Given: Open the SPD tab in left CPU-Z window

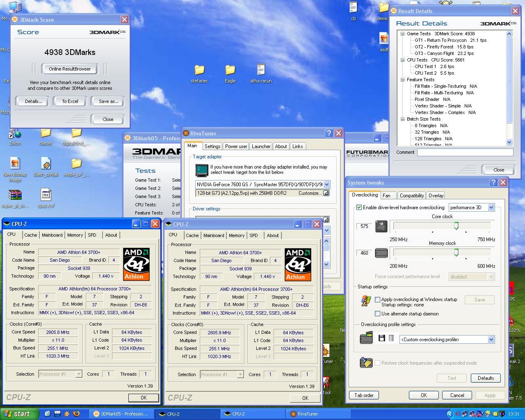Looking at the screenshot, I should tap(92, 235).
